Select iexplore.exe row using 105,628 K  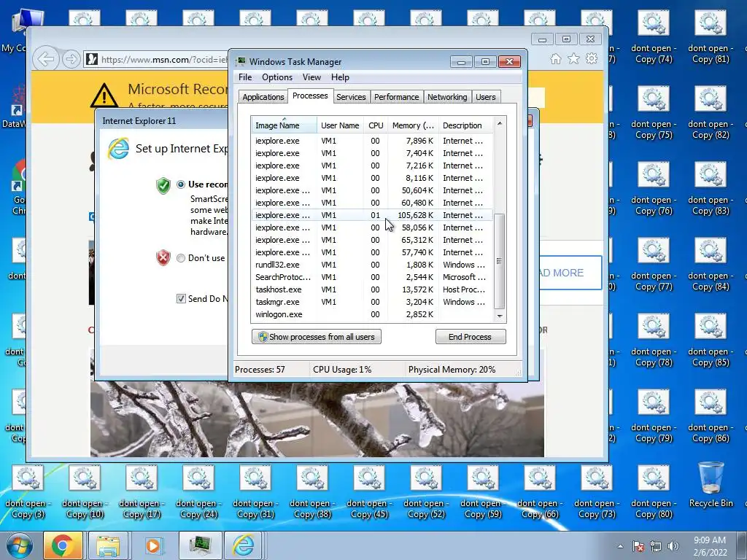372,215
